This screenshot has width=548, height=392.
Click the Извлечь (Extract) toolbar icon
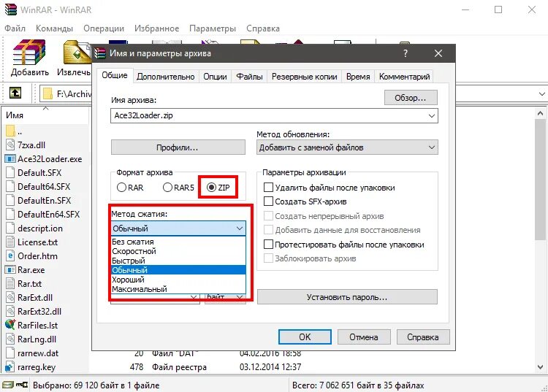(x=77, y=53)
